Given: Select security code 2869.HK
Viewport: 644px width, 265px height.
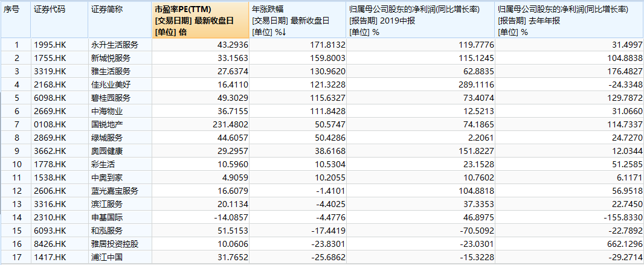Looking at the screenshot, I should (50, 138).
